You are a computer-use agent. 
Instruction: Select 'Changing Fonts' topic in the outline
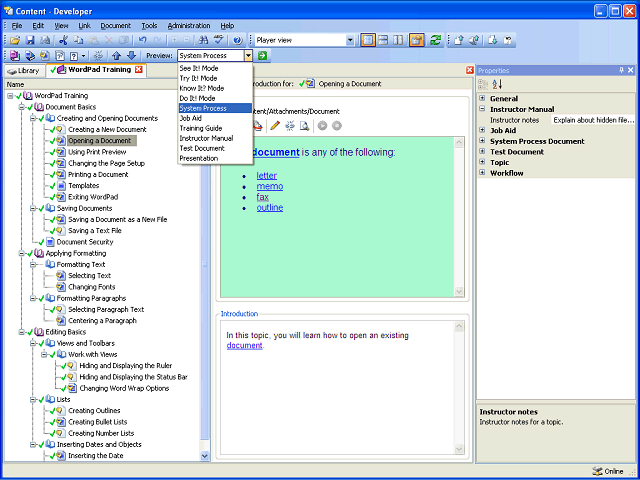click(x=91, y=287)
